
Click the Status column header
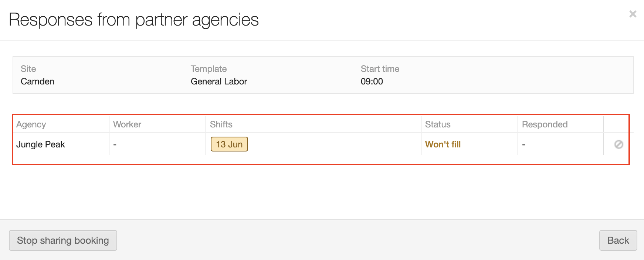[438, 124]
